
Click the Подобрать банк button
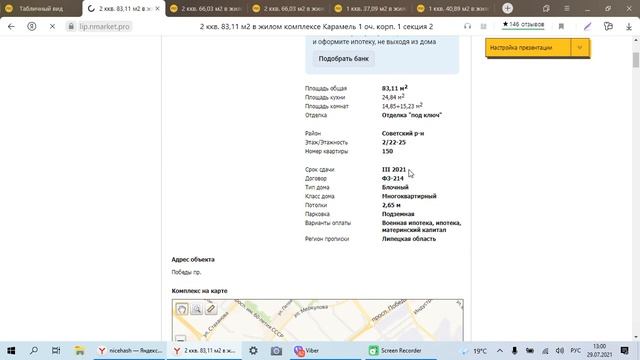[x=343, y=59]
